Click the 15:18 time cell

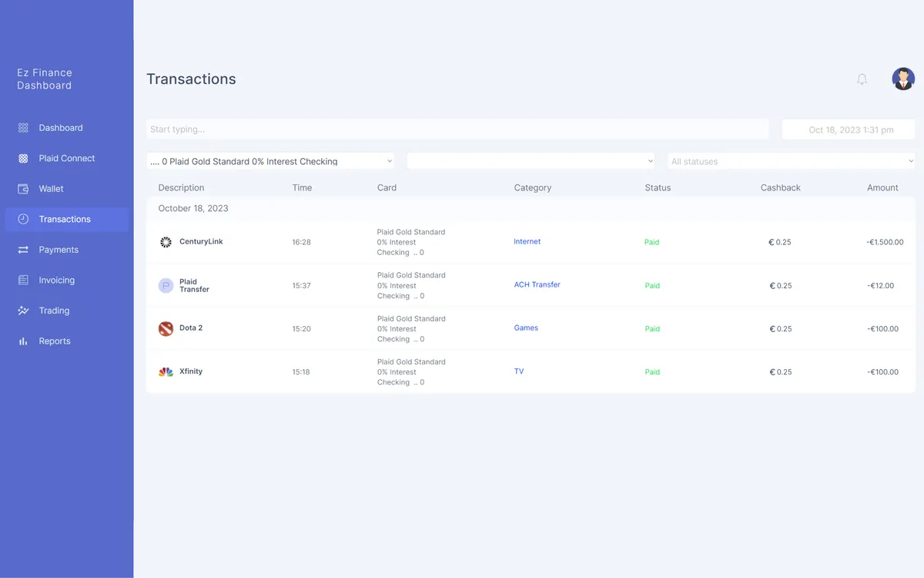click(x=300, y=371)
